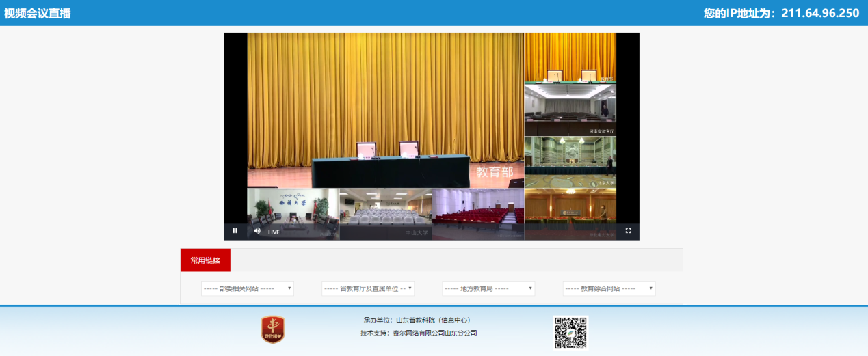Screen dimensions: 868x356
Task: Mute the video player volume
Action: pyautogui.click(x=257, y=231)
